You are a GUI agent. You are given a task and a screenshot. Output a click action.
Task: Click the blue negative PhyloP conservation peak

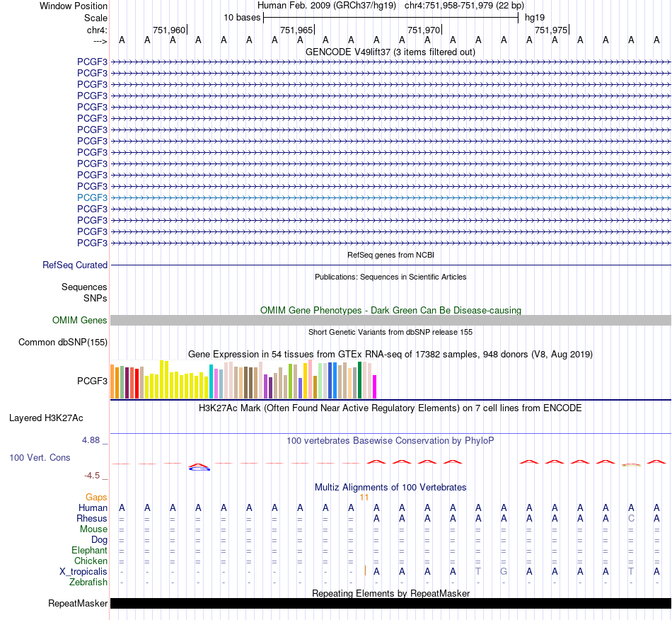(x=199, y=469)
